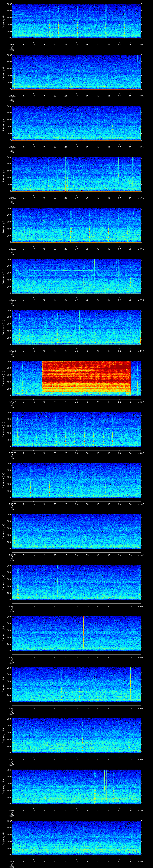This screenshot has height=868, width=153.
Task: Click the 19:43:00 start time label
Action: point(12,657)
